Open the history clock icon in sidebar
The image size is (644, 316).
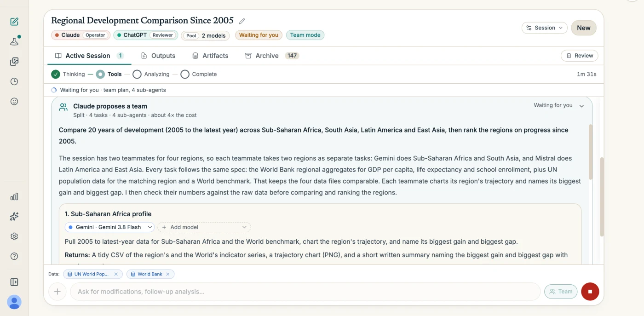(x=14, y=81)
